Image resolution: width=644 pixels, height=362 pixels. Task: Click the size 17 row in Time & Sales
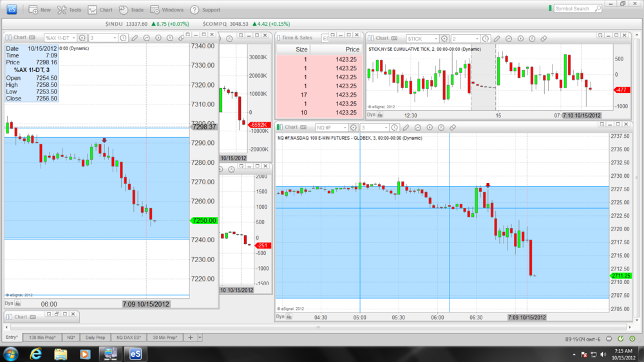[319, 95]
